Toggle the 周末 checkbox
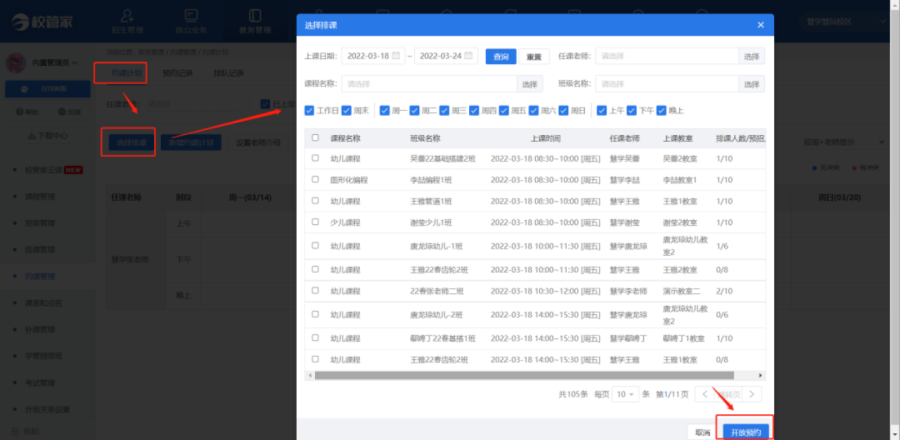Screen dimensions: 900x440 [346, 110]
